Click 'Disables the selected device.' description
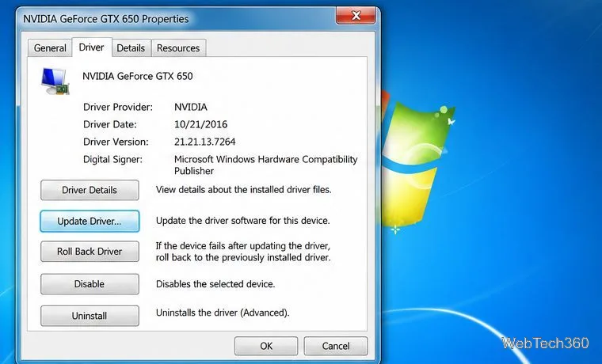 215,284
